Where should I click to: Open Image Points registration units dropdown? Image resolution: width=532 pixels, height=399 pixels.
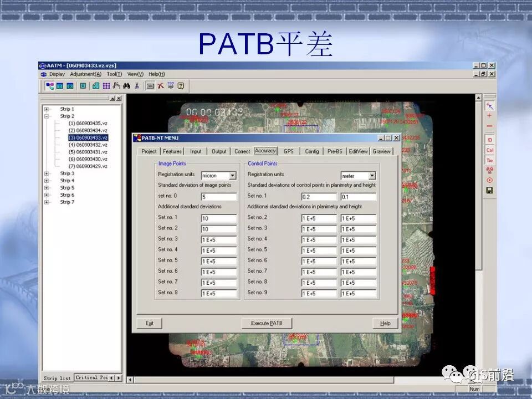pyautogui.click(x=233, y=176)
